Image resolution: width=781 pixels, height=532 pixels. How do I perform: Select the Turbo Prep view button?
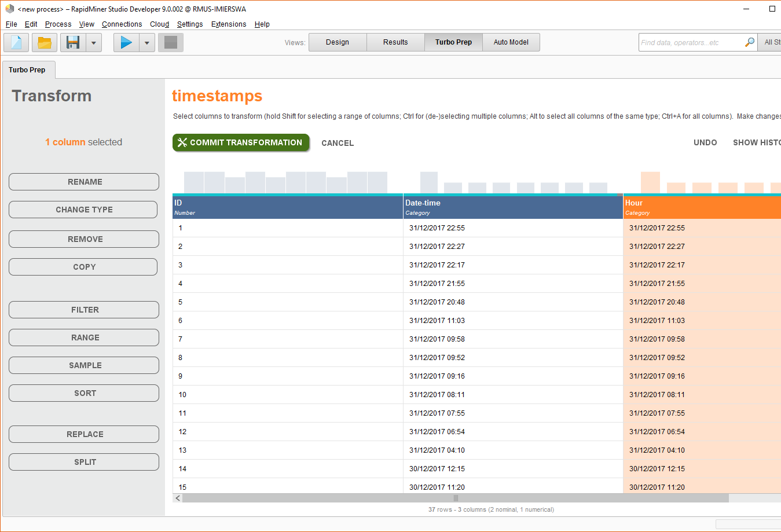[453, 42]
